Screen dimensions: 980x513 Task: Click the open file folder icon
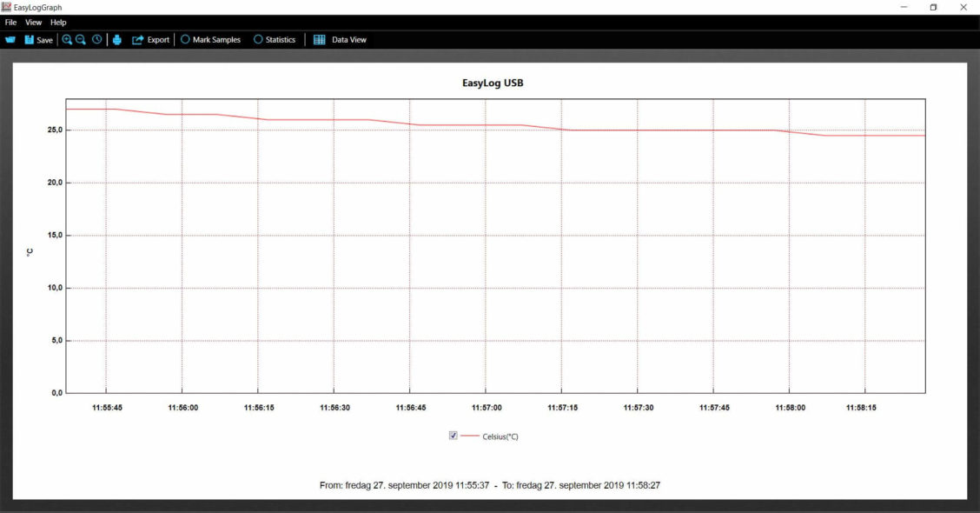pos(10,40)
